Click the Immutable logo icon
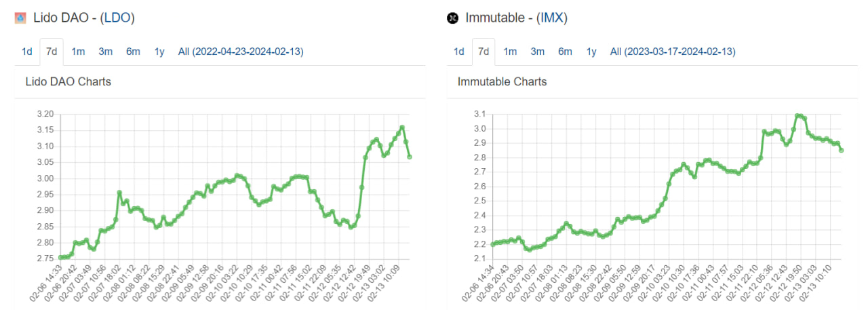Image resolution: width=868 pixels, height=310 pixels. click(453, 18)
